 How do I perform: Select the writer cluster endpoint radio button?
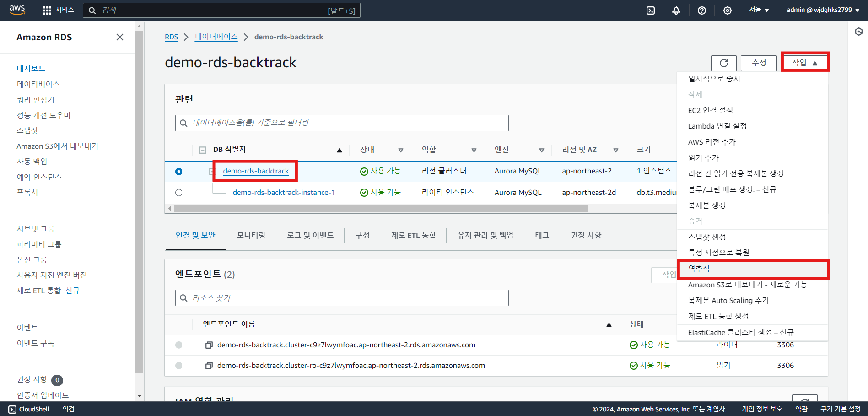point(178,345)
